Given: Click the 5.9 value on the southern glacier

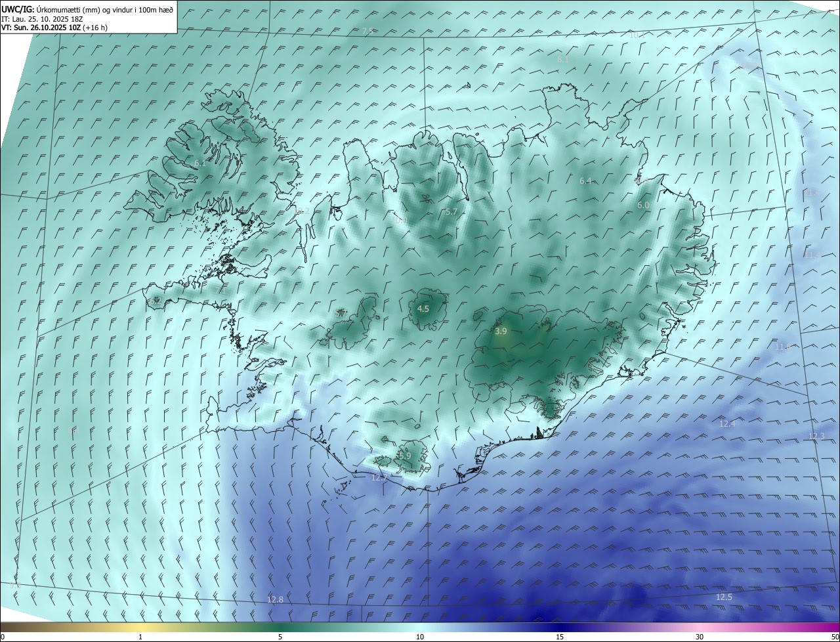Looking at the screenshot, I should tap(405, 456).
